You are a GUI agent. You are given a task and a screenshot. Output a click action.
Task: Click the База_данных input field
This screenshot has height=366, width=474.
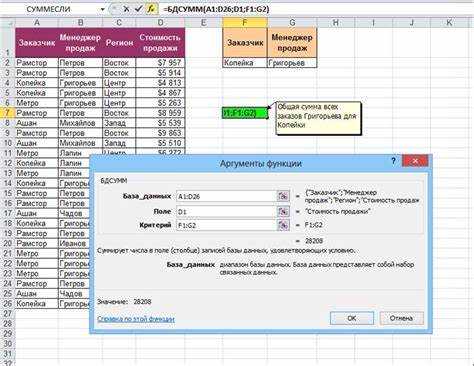tap(226, 196)
